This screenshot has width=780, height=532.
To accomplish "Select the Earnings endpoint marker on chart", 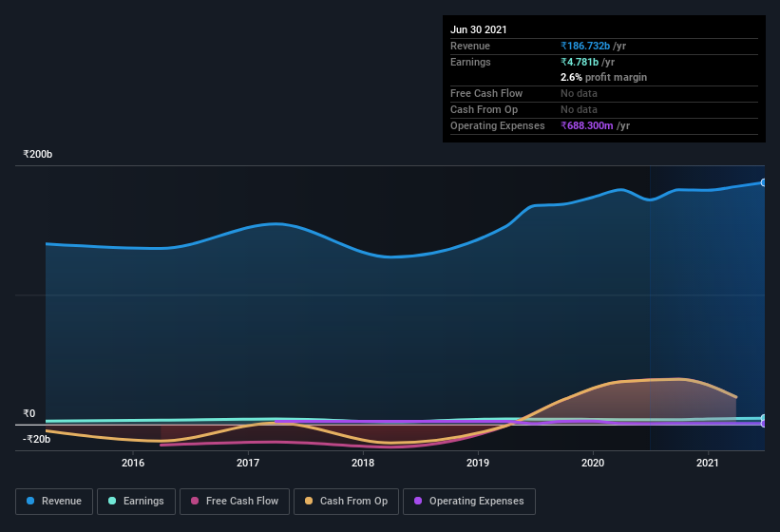I will [x=764, y=418].
